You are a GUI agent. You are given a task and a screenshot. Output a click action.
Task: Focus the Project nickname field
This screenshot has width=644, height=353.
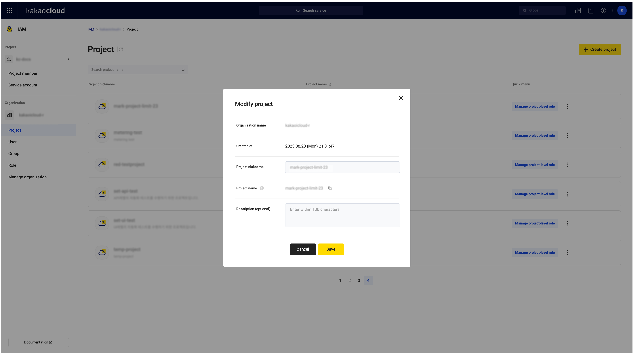click(342, 167)
